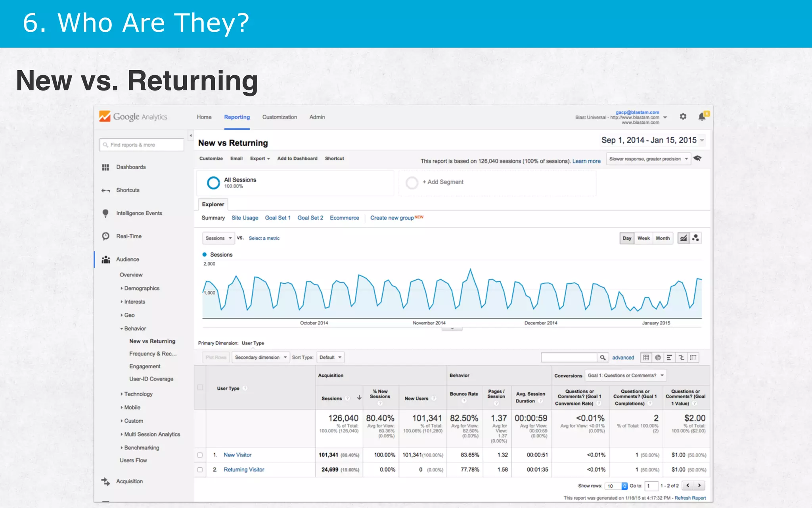Screen dimensions: 812x508
Task: Open settings gear icon in header
Action: pos(683,117)
